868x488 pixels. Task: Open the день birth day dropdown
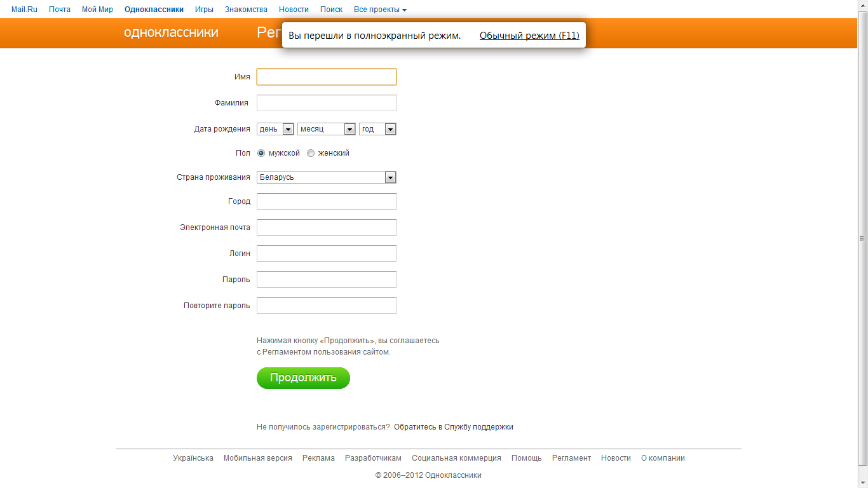pos(275,129)
